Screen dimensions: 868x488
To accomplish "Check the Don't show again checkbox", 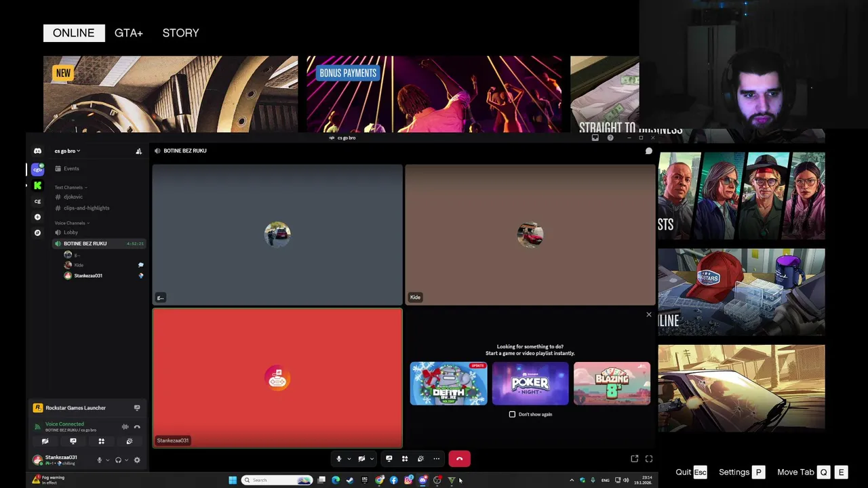I will tap(512, 414).
